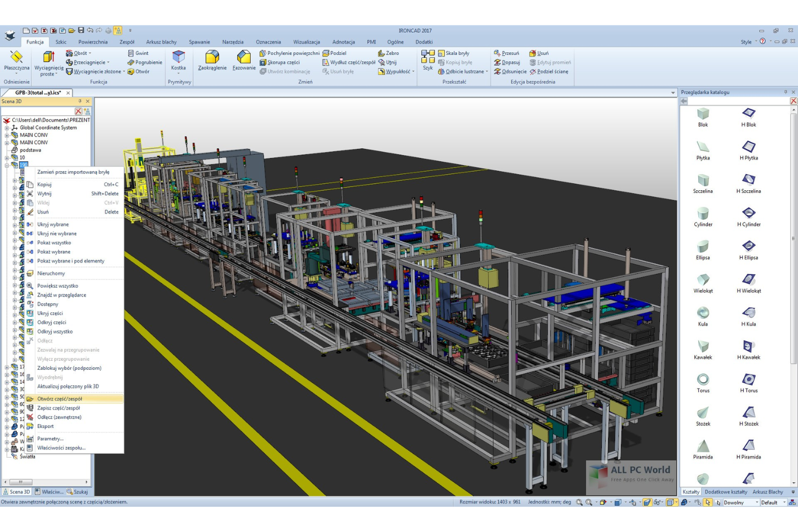Screen dimensions: 798x532
Task: Select Skorupa części shell tool
Action: (x=279, y=63)
